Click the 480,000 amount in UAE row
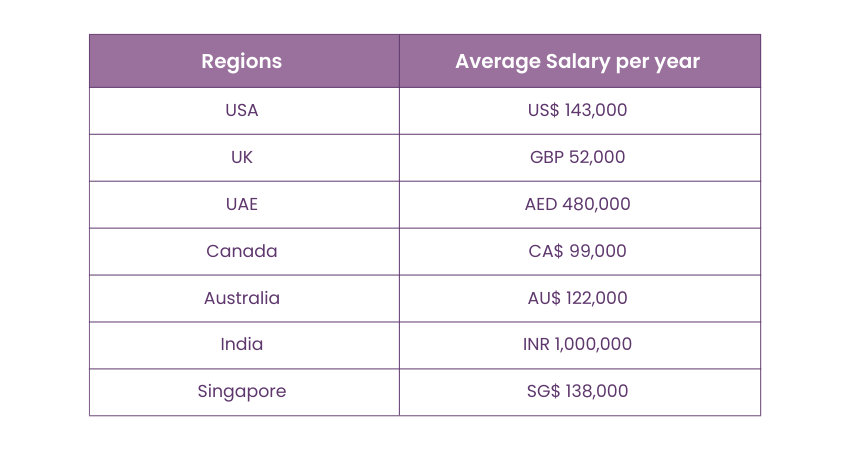 pos(598,204)
